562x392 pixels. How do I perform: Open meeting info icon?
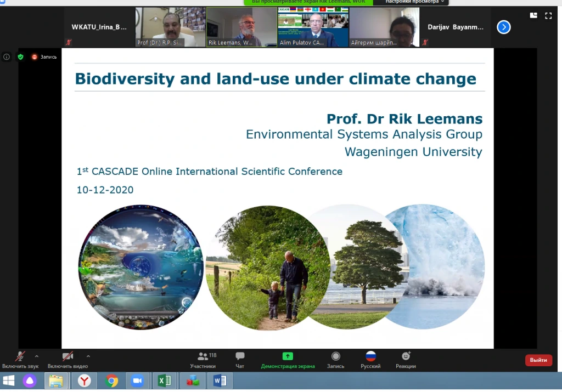click(x=7, y=56)
